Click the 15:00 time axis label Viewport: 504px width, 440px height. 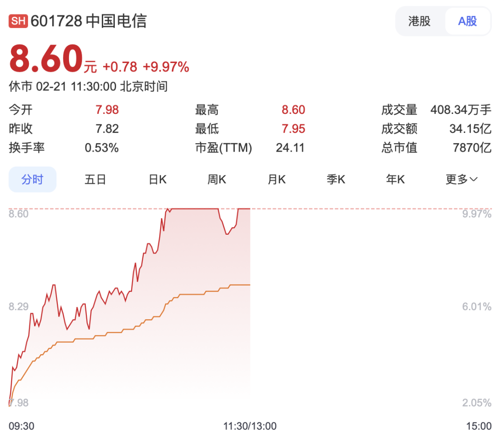coord(479,426)
